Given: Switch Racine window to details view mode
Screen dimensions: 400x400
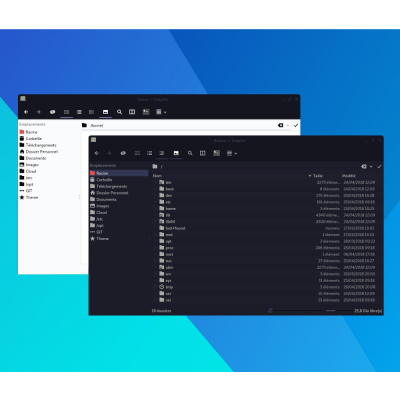Looking at the screenshot, I should 162,153.
